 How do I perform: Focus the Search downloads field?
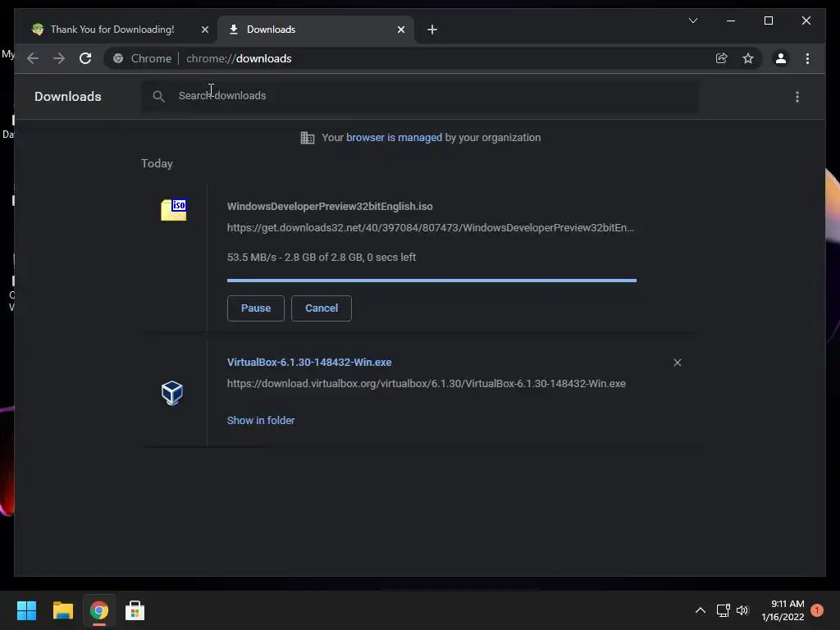click(x=420, y=96)
